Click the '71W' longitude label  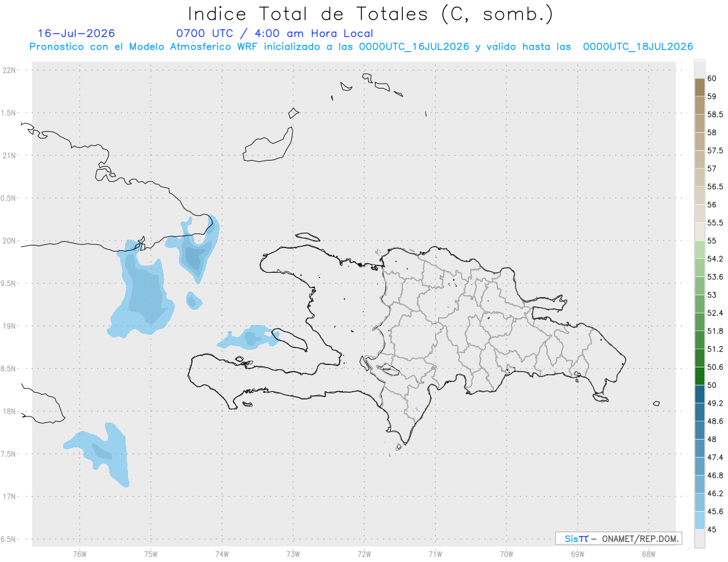tap(435, 554)
